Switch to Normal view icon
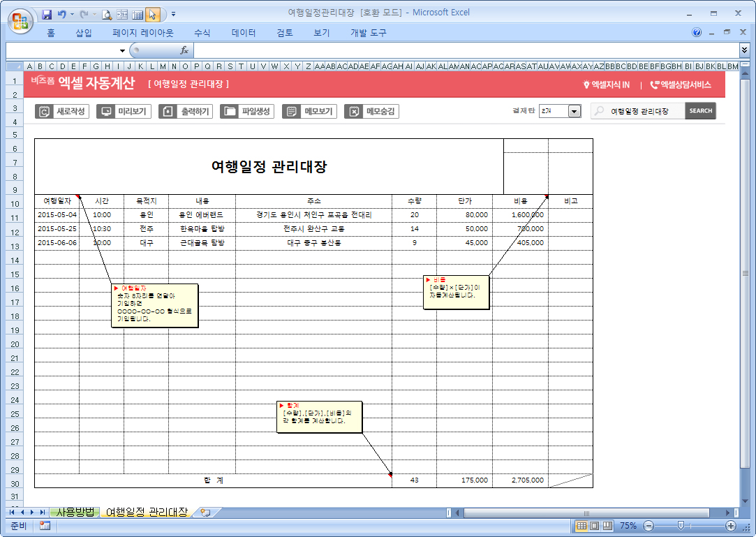Viewport: 756px width, 537px height. (582, 526)
